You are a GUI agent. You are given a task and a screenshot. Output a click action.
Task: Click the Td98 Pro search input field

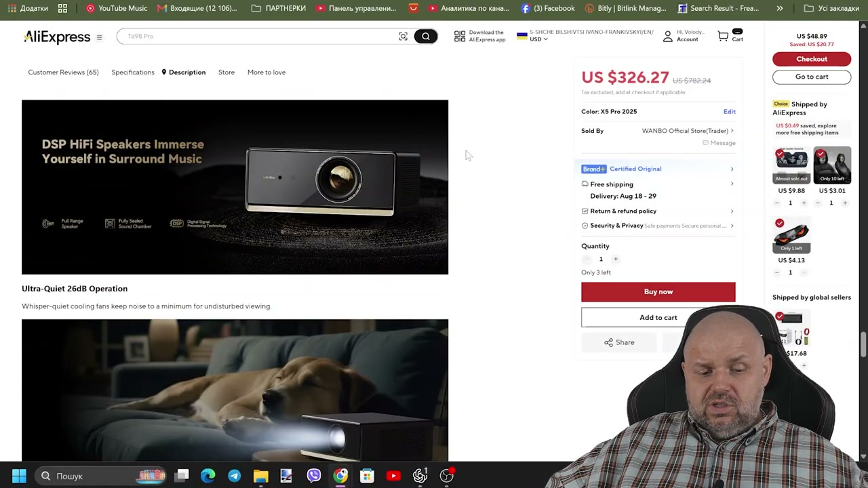click(x=258, y=37)
